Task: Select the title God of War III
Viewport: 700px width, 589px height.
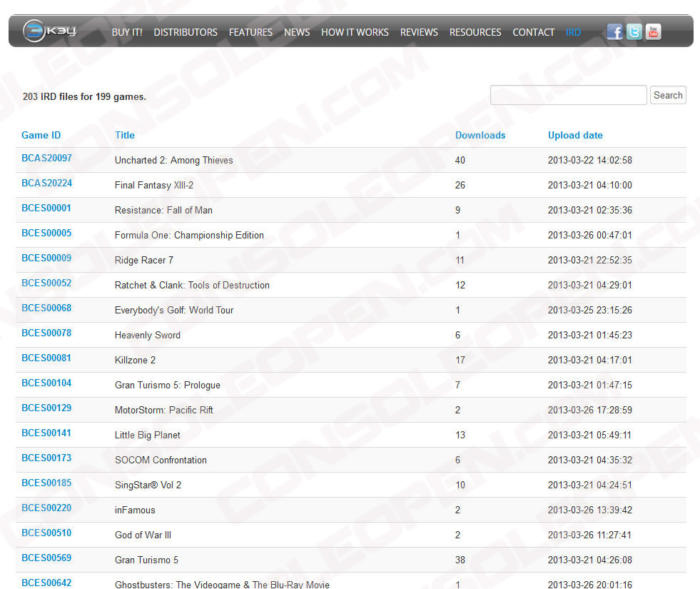Action: [143, 535]
